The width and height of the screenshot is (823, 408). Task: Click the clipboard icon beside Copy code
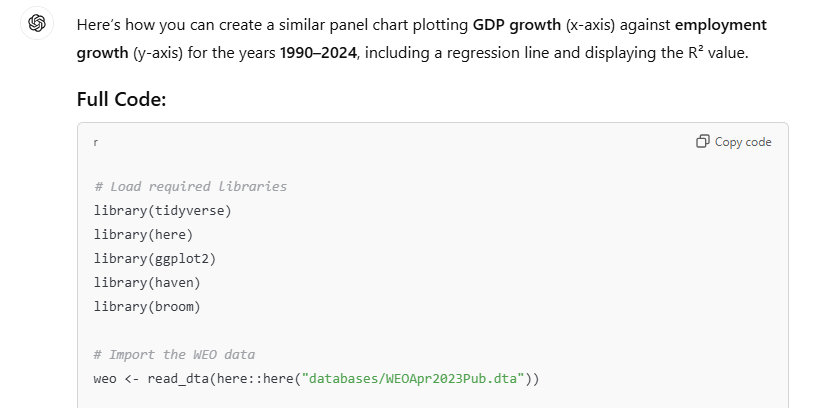[x=703, y=141]
